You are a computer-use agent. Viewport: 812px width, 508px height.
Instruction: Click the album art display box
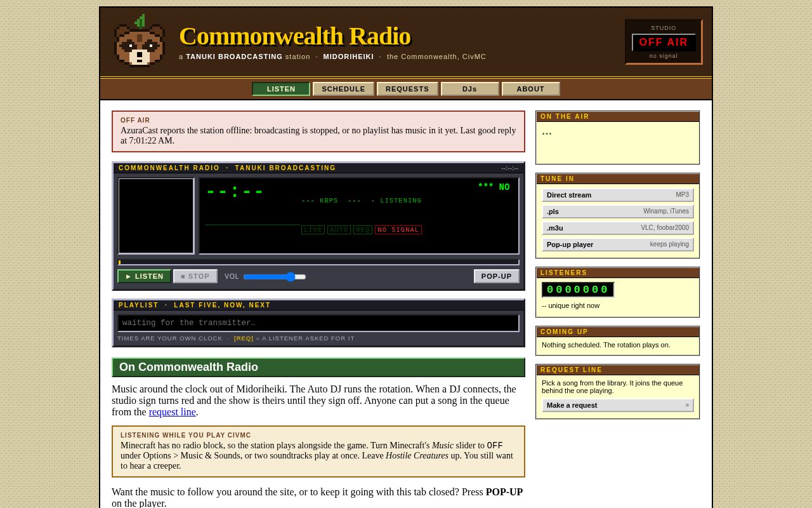pyautogui.click(x=156, y=216)
